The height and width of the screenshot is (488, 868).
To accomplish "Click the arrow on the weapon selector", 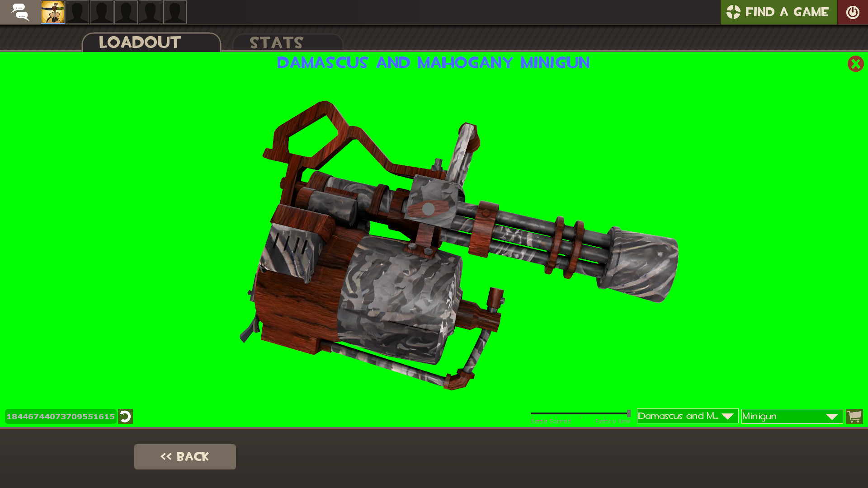I will 833,416.
